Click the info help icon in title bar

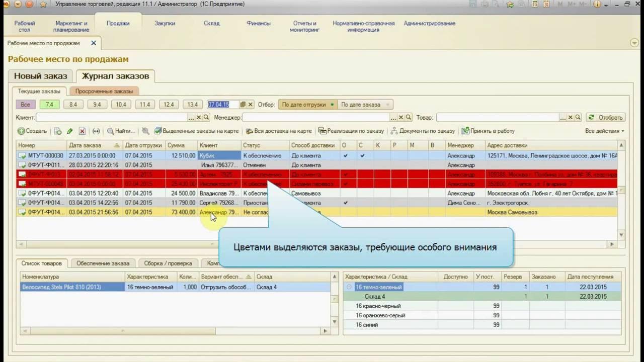[597, 4]
